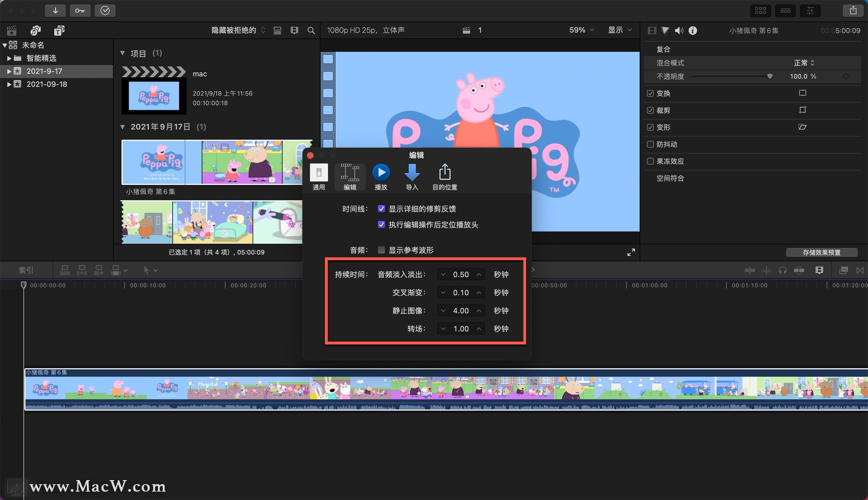The image size is (868, 500).
Task: Click the 静止图像 4.00 duration field
Action: (461, 311)
